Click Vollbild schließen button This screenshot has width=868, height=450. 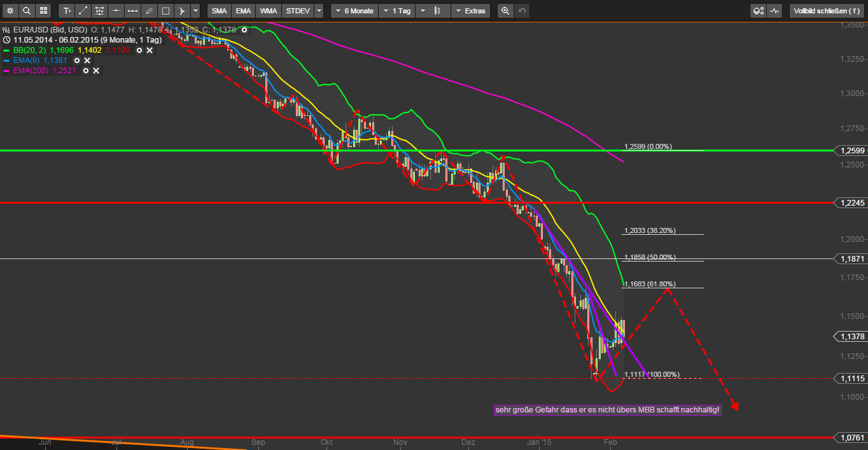tap(827, 11)
